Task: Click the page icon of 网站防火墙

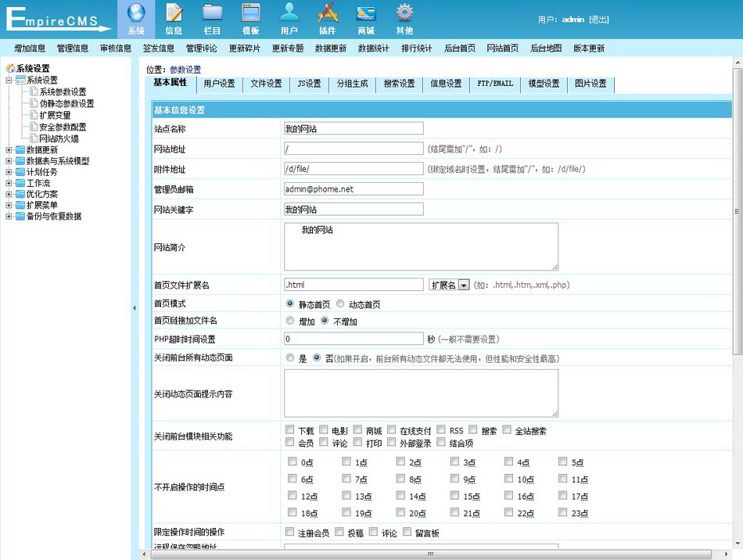Action: tap(34, 138)
